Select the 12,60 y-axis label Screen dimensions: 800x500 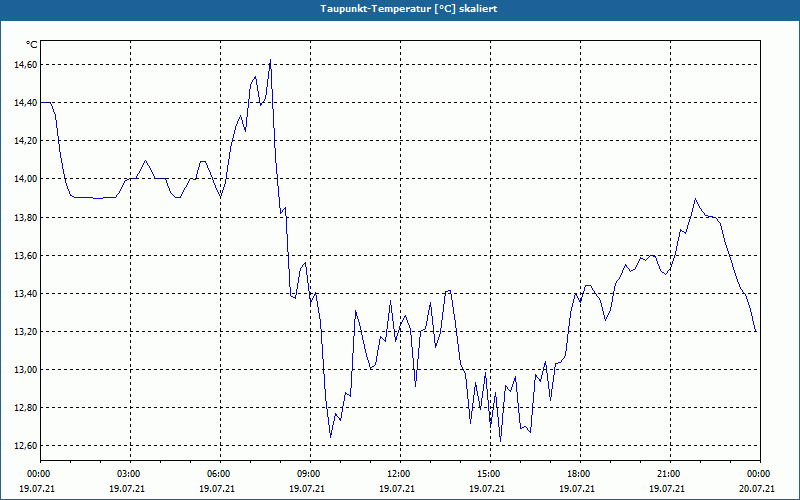click(x=25, y=446)
